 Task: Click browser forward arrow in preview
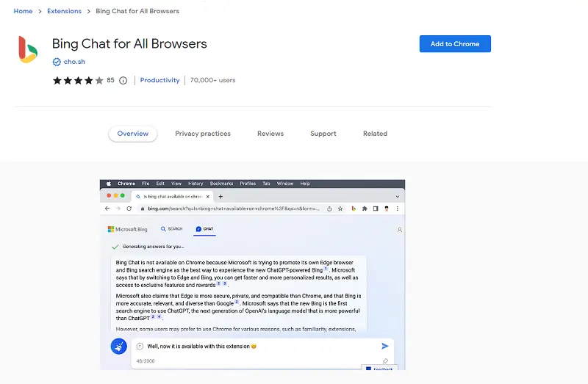tap(118, 209)
